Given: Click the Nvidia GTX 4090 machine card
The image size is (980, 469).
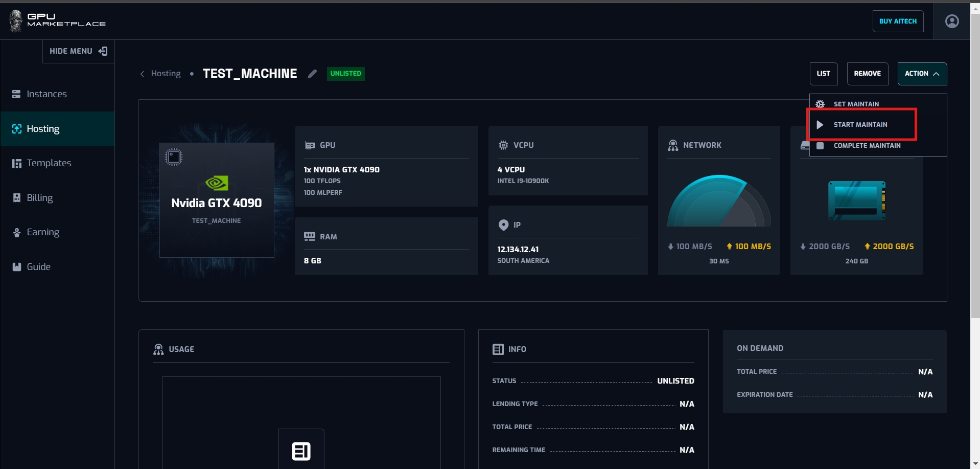Looking at the screenshot, I should (x=217, y=200).
